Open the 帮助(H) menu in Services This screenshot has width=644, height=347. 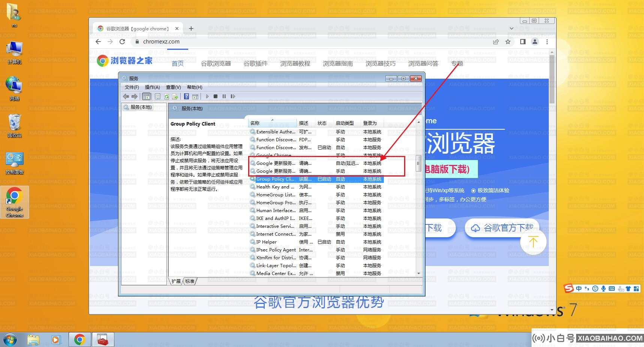click(x=195, y=87)
